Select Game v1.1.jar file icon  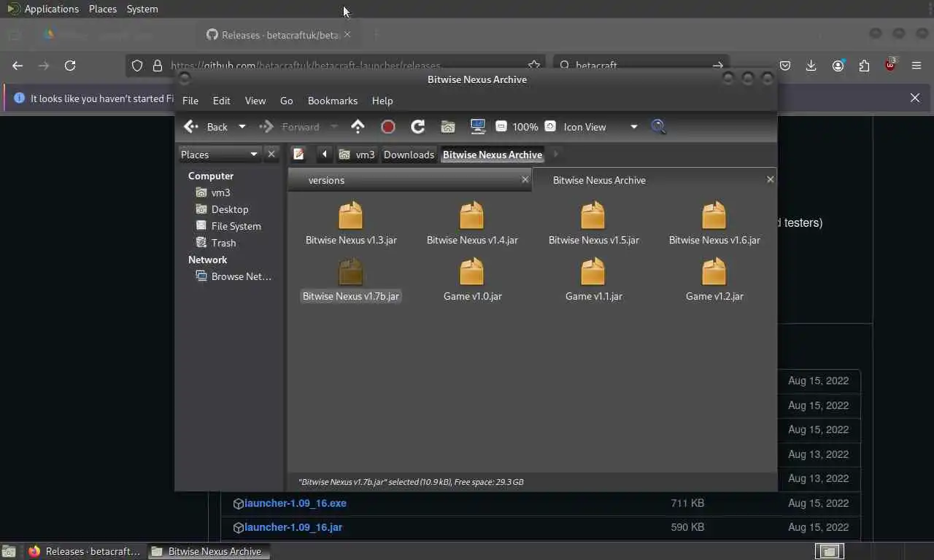pos(593,272)
